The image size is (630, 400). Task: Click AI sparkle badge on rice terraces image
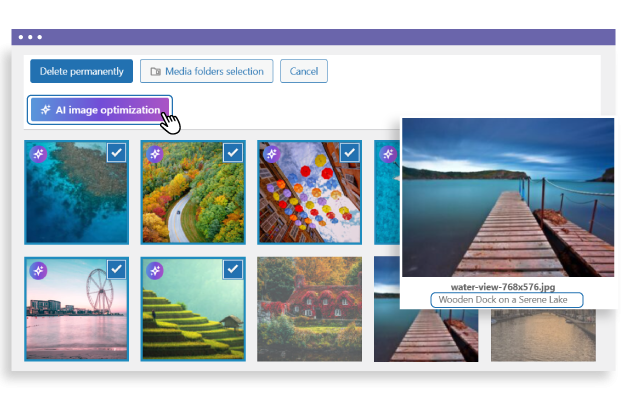pyautogui.click(x=155, y=271)
